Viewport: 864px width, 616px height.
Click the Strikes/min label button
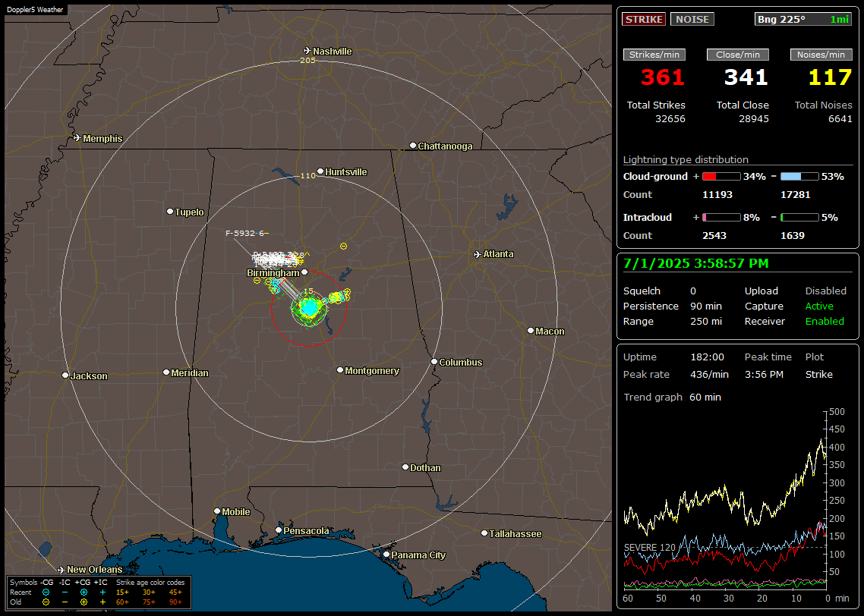coord(654,55)
